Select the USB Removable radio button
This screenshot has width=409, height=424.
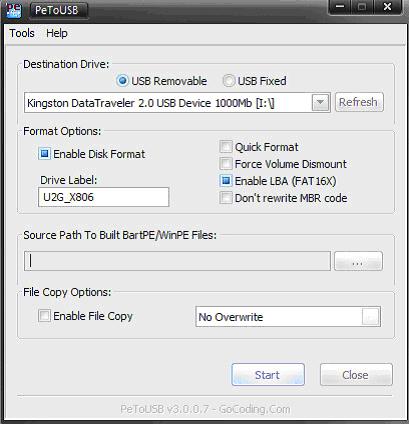tap(122, 81)
